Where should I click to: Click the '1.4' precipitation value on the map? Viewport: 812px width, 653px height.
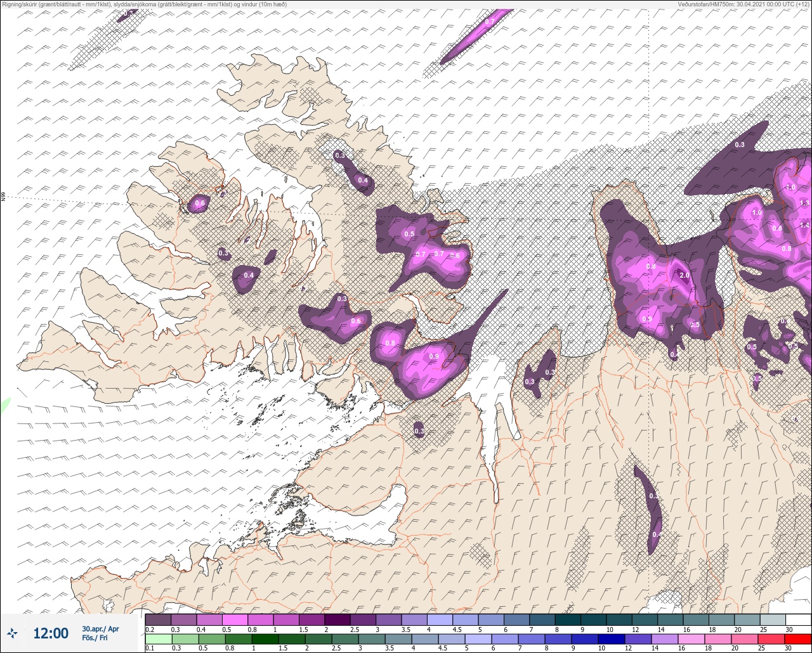coord(805,225)
